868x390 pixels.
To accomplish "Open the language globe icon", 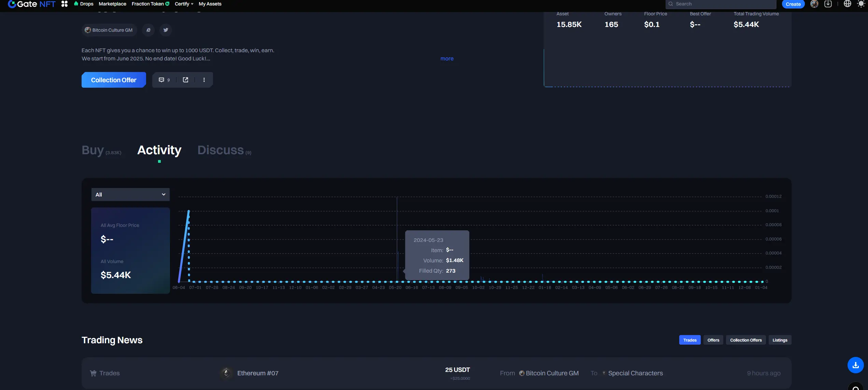I will (x=847, y=4).
